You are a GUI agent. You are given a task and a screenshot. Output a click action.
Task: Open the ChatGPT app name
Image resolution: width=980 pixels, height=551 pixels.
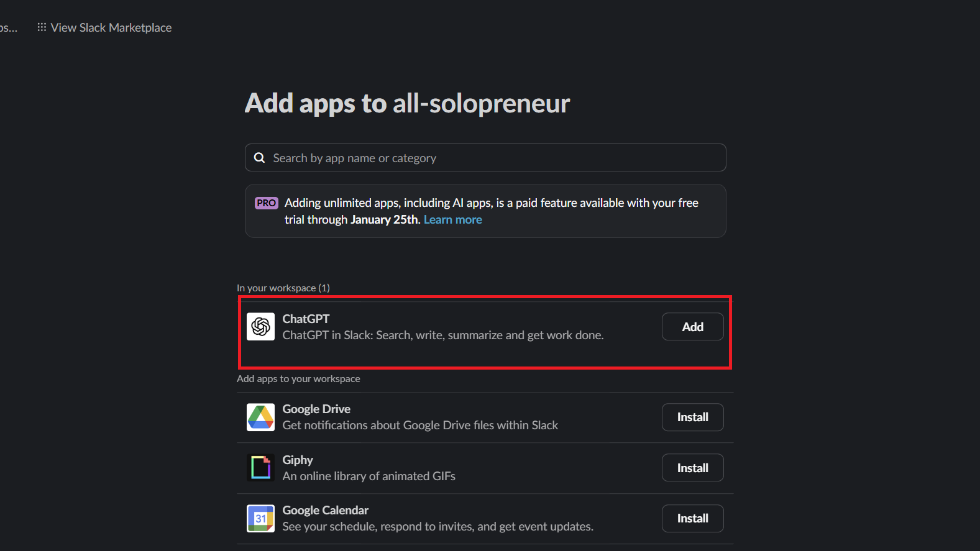coord(306,319)
